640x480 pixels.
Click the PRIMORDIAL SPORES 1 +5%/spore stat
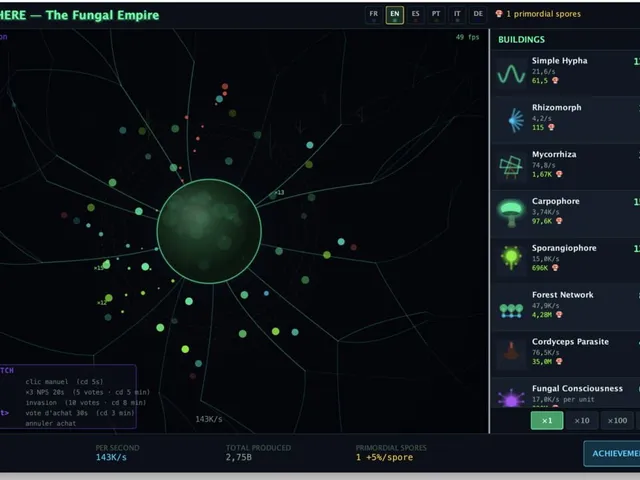[x=391, y=453]
